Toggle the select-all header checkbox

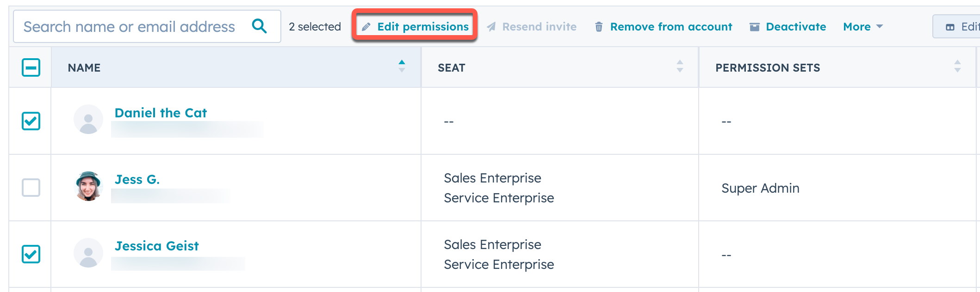[31, 67]
